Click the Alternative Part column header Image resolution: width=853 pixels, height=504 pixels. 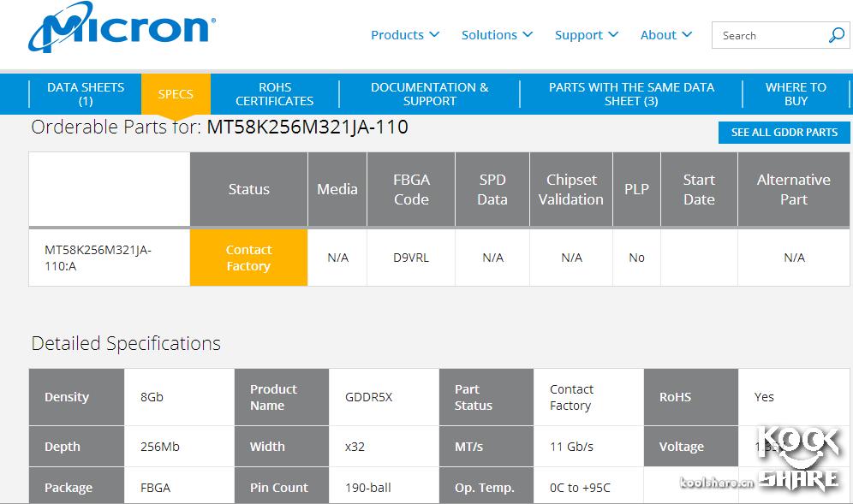point(793,189)
